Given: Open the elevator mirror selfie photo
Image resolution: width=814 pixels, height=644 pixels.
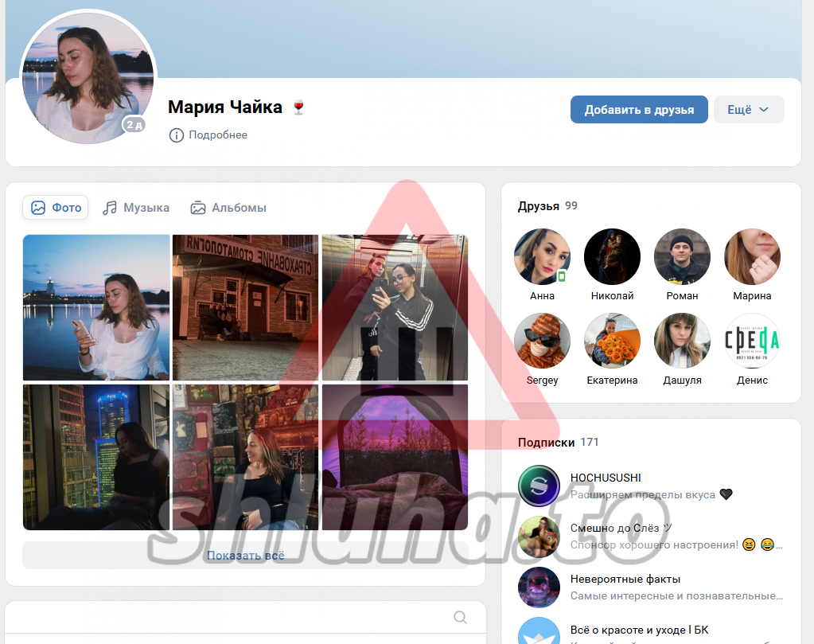Looking at the screenshot, I should pyautogui.click(x=395, y=307).
